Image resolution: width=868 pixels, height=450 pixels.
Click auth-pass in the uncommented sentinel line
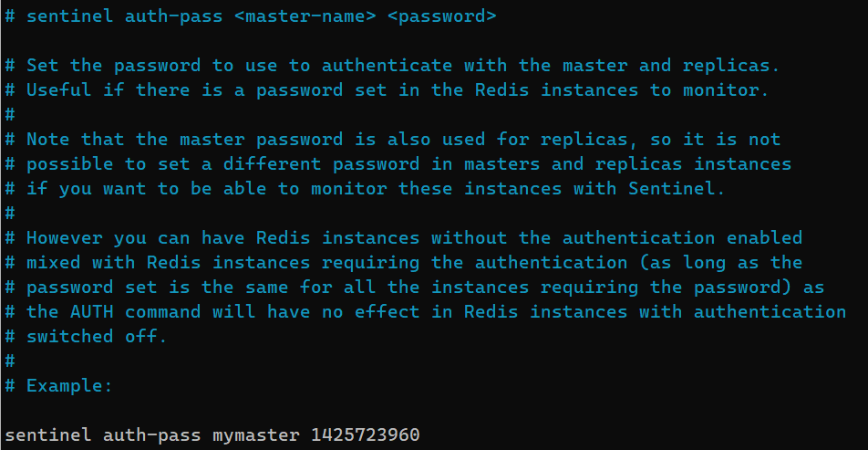tap(152, 435)
